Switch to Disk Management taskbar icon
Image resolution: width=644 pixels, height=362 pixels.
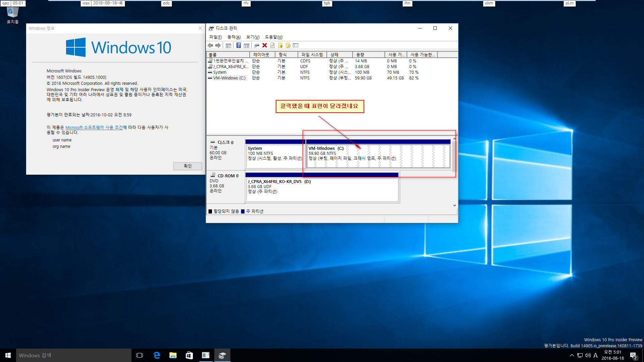click(222, 355)
